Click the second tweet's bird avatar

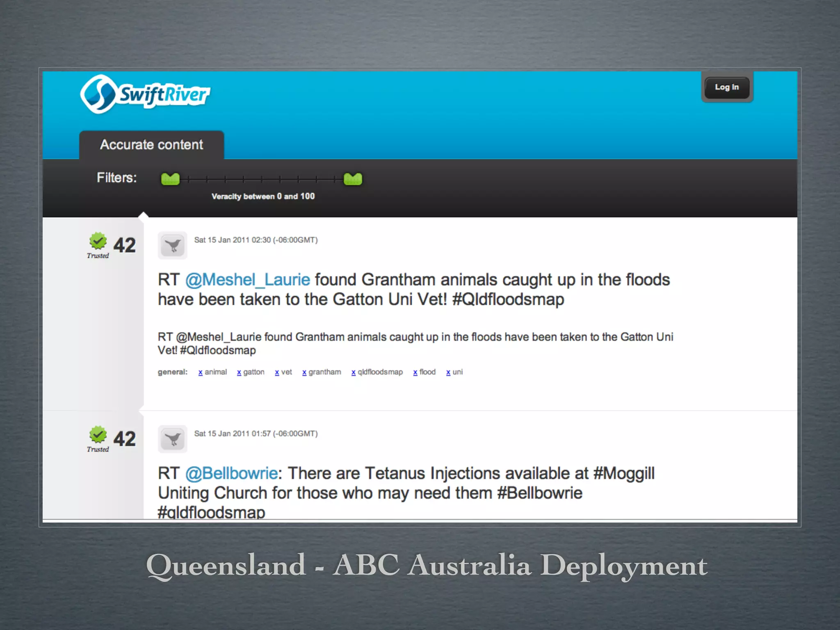point(173,439)
